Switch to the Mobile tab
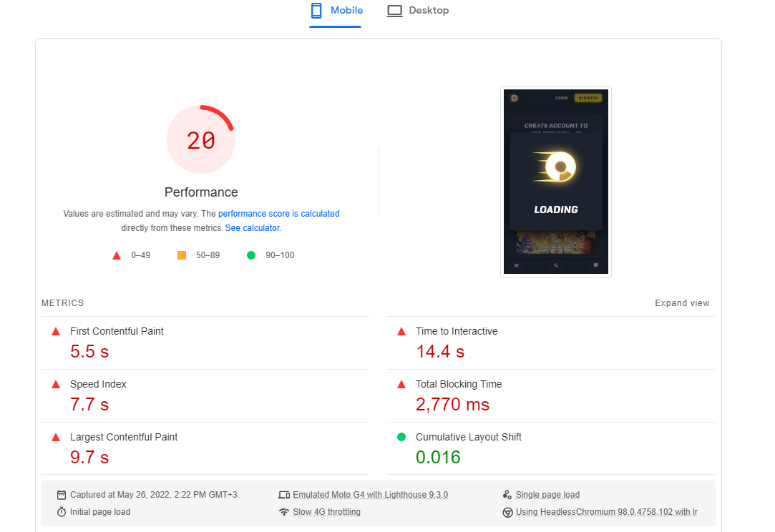775x532 pixels. [336, 11]
